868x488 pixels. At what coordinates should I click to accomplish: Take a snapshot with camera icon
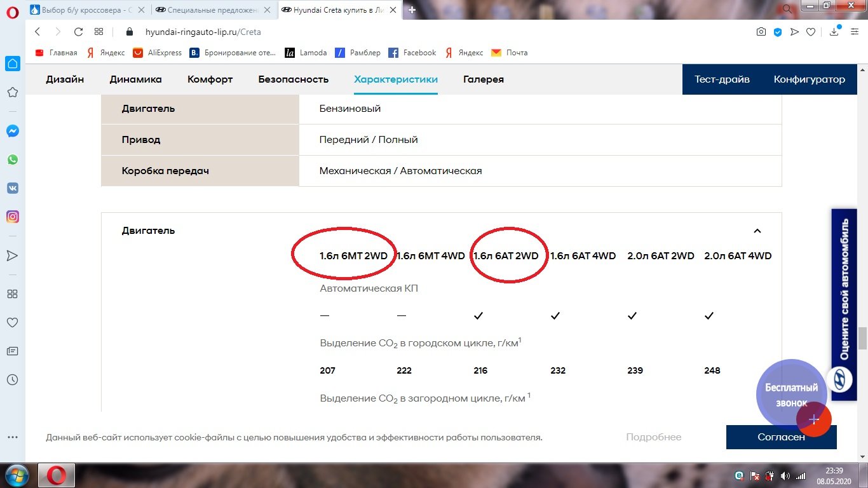point(761,32)
